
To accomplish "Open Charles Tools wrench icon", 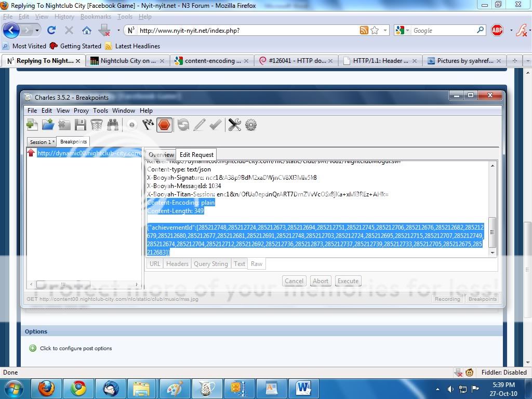I will [234, 125].
